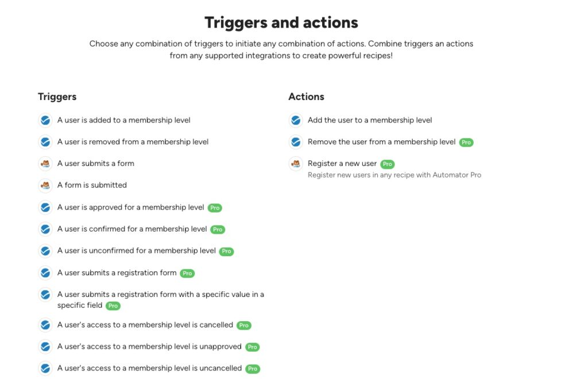The width and height of the screenshot is (588, 382).
Task: Click the icon beside 'Add the user to a membership level'
Action: click(x=296, y=121)
